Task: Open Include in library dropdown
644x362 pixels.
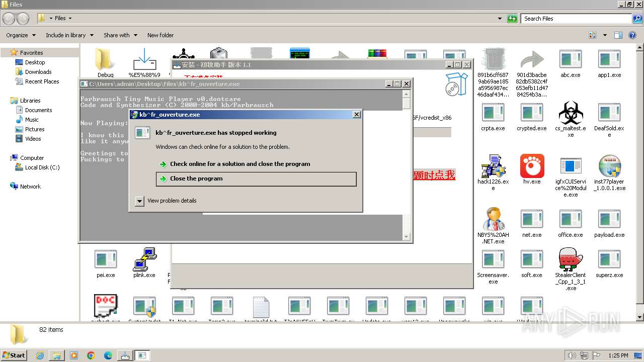Action: (69, 35)
